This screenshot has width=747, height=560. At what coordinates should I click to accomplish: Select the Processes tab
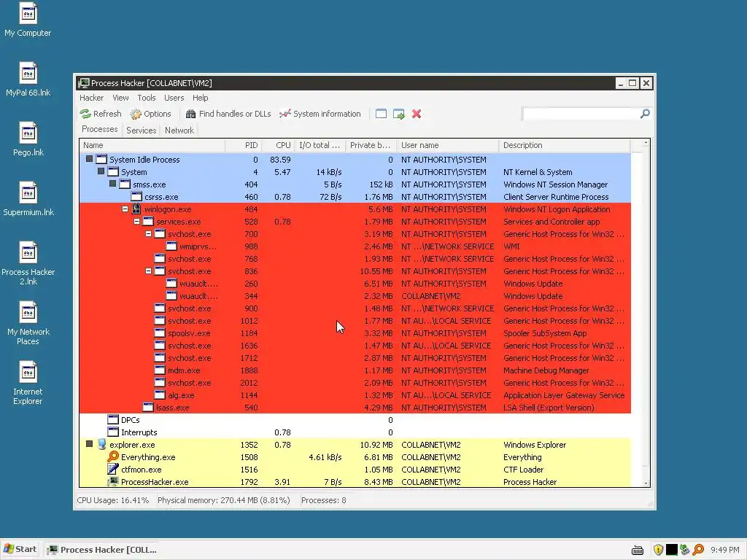point(99,129)
